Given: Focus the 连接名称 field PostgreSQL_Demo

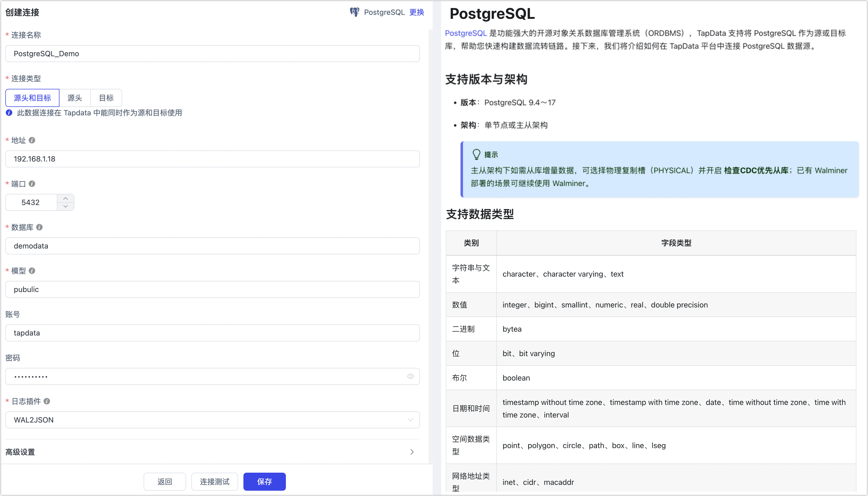Looking at the screenshot, I should pos(212,54).
